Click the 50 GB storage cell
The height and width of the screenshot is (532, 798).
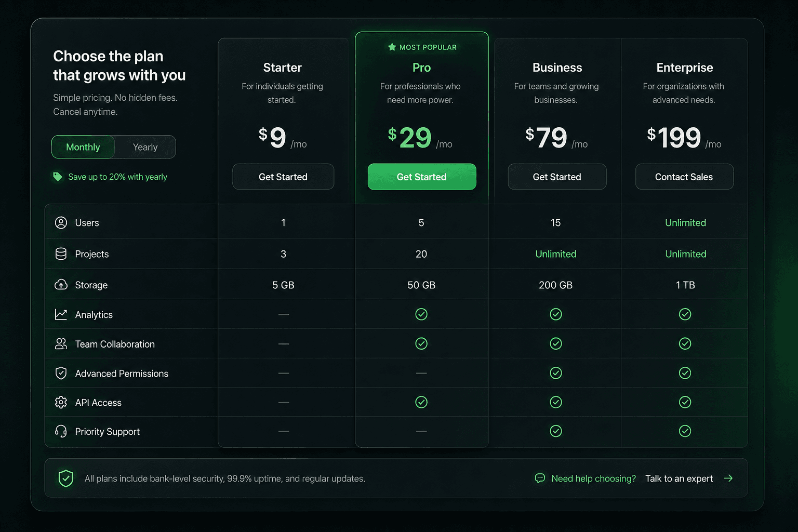(421, 285)
